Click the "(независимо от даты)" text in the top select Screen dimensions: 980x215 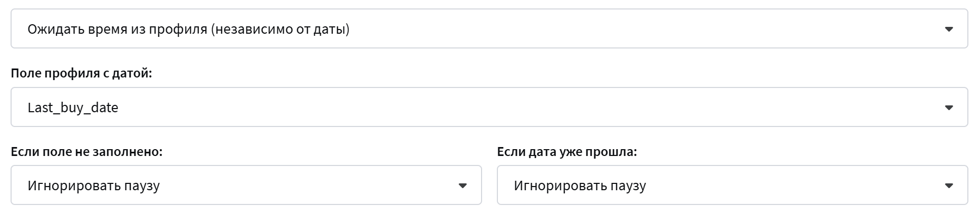click(x=280, y=29)
